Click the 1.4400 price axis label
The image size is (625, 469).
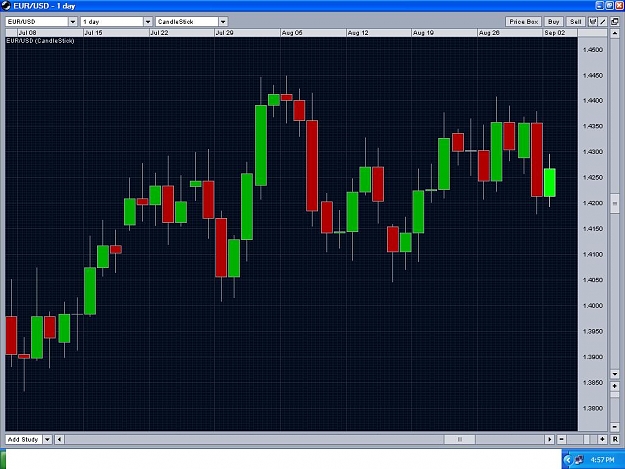point(593,101)
